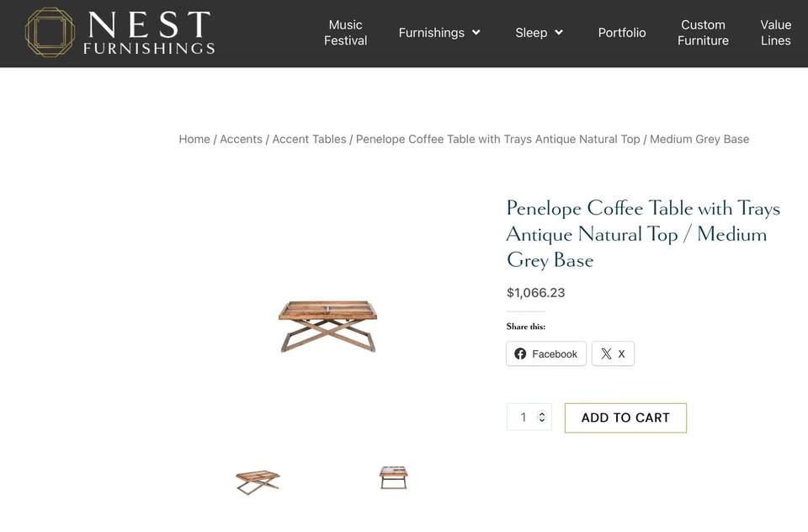This screenshot has width=808, height=532.
Task: Select the front-view table thumbnail
Action: (393, 477)
